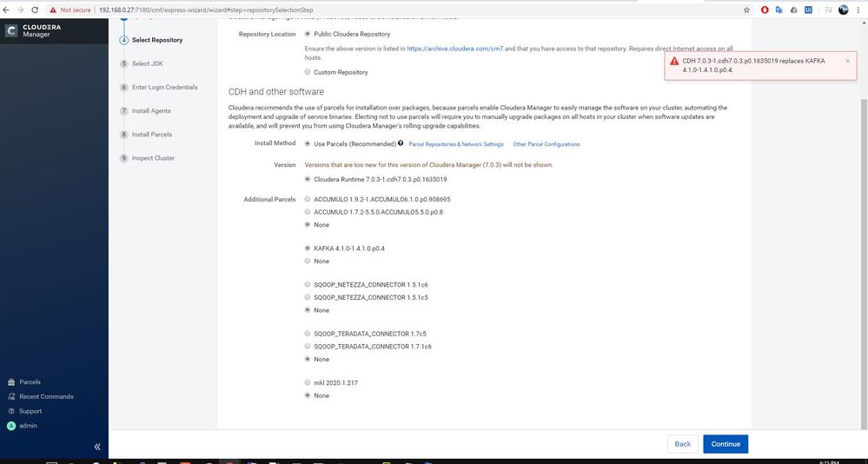Open archive.cloudera.com/cm7 link
This screenshot has height=464, width=868.
[455, 49]
